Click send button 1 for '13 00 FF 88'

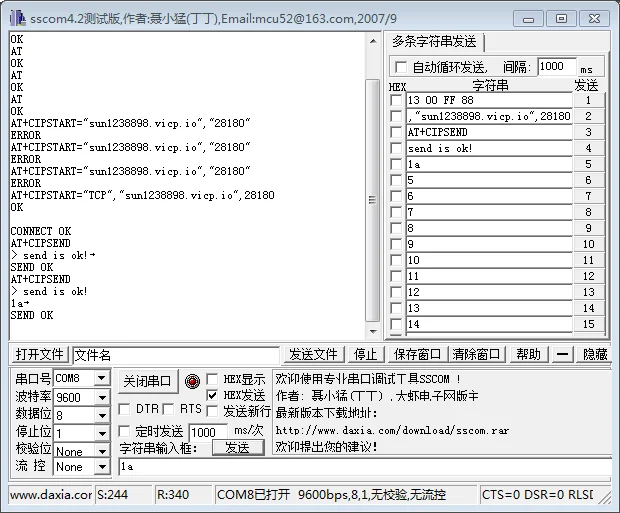click(x=588, y=100)
